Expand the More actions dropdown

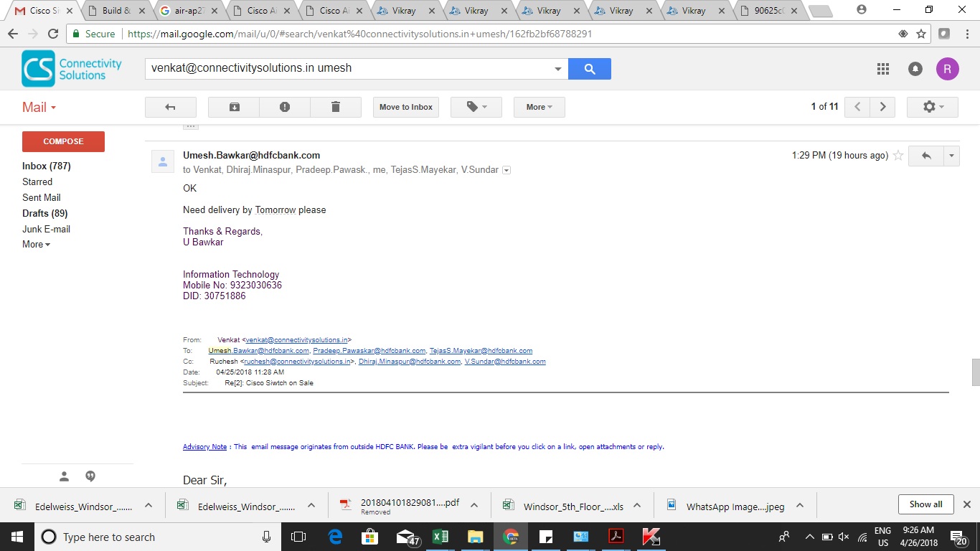pyautogui.click(x=539, y=107)
